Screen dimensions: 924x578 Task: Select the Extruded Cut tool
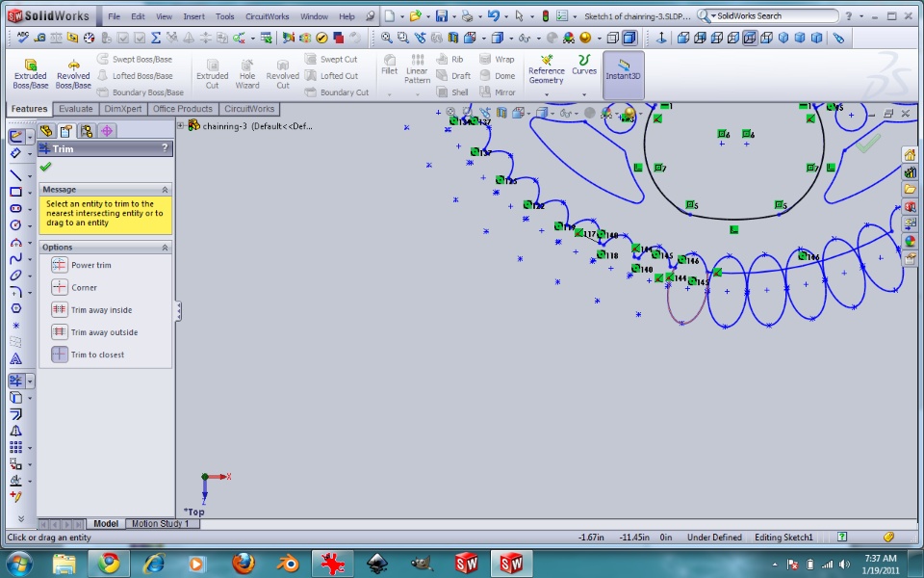(x=212, y=74)
